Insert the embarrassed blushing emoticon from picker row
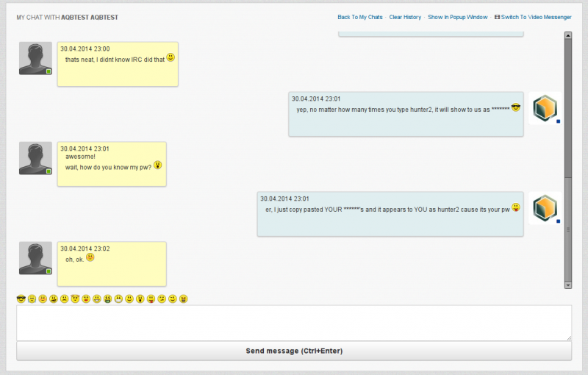588x375 pixels. (x=43, y=299)
